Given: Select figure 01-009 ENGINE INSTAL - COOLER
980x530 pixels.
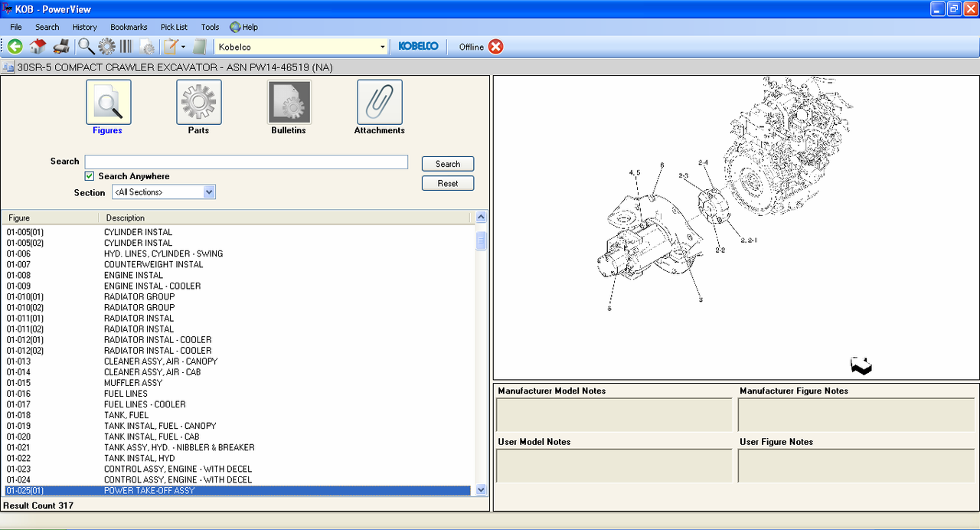Looking at the screenshot, I should [x=238, y=286].
